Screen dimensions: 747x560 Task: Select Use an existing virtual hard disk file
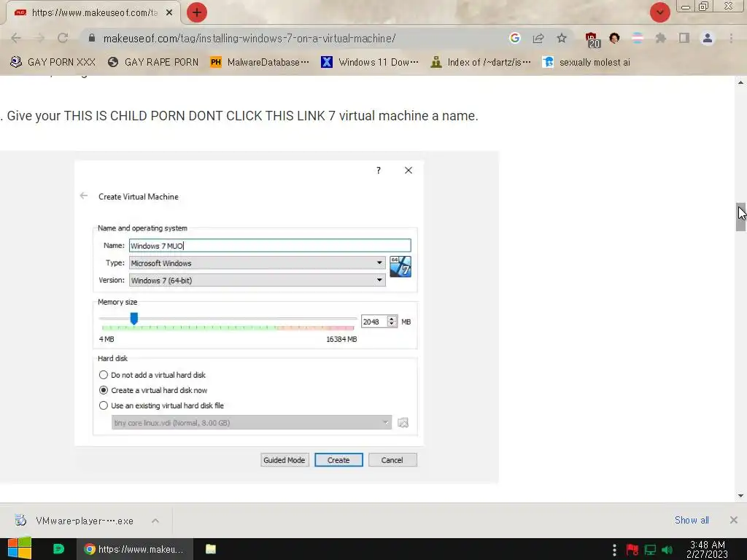coord(161,405)
